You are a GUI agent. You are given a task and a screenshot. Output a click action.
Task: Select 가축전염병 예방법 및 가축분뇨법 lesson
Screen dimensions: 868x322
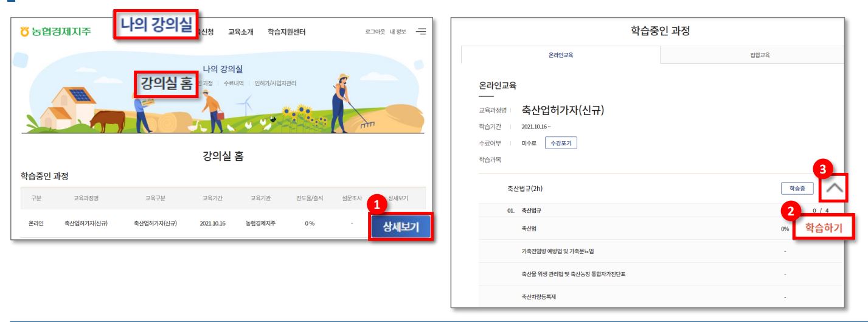(x=661, y=251)
